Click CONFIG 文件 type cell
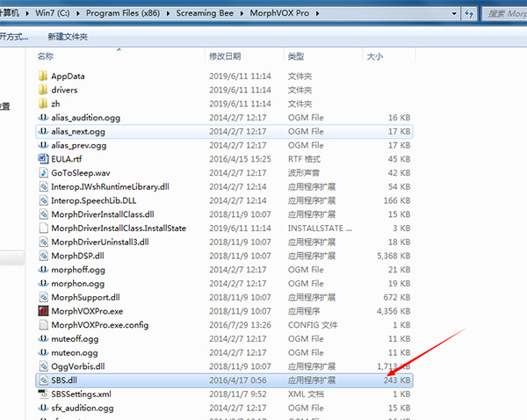527x420 pixels. [313, 325]
